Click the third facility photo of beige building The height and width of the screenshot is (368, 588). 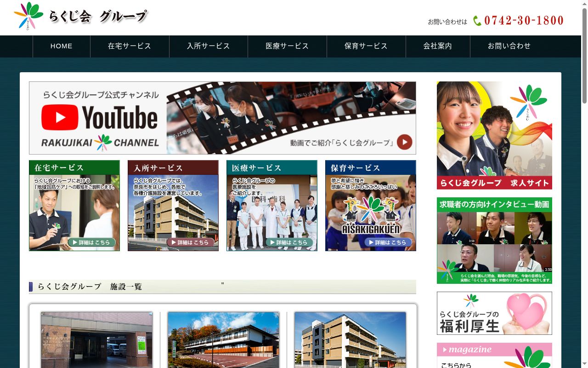(x=350, y=340)
